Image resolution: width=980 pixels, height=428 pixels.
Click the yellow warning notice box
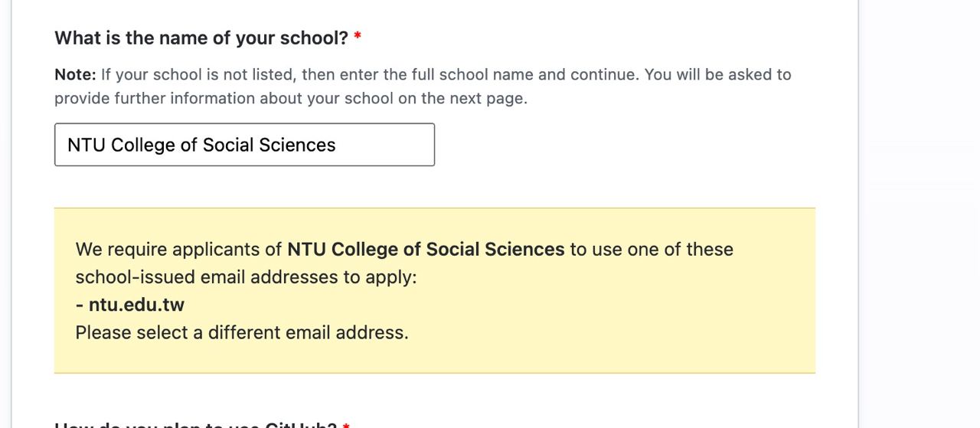point(435,291)
